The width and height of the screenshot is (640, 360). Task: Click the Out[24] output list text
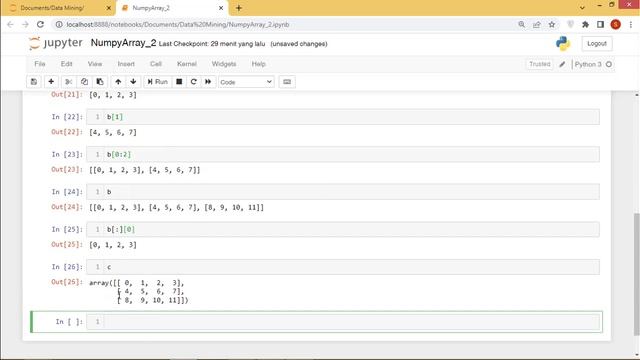(x=176, y=207)
